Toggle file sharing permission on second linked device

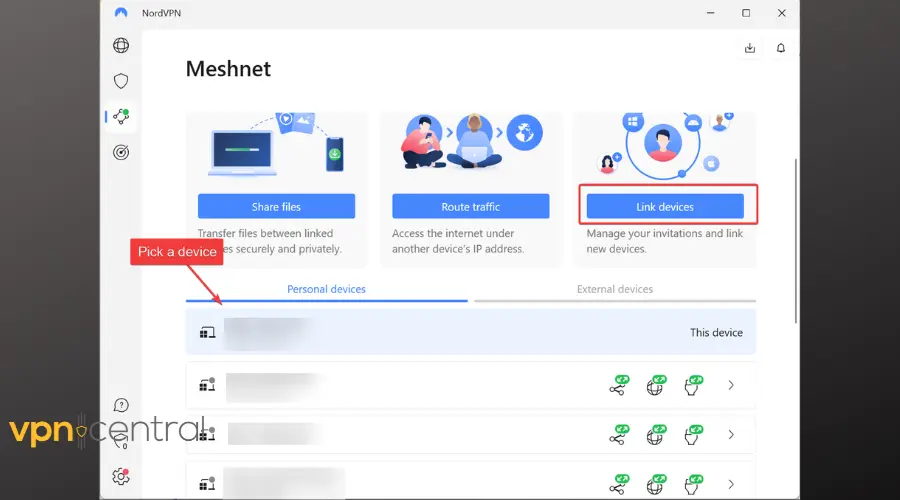pos(619,435)
